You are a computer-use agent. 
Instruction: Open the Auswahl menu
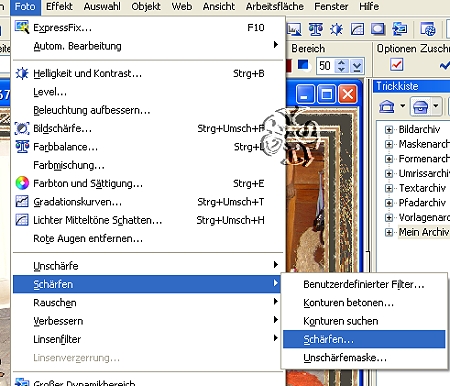(x=102, y=7)
